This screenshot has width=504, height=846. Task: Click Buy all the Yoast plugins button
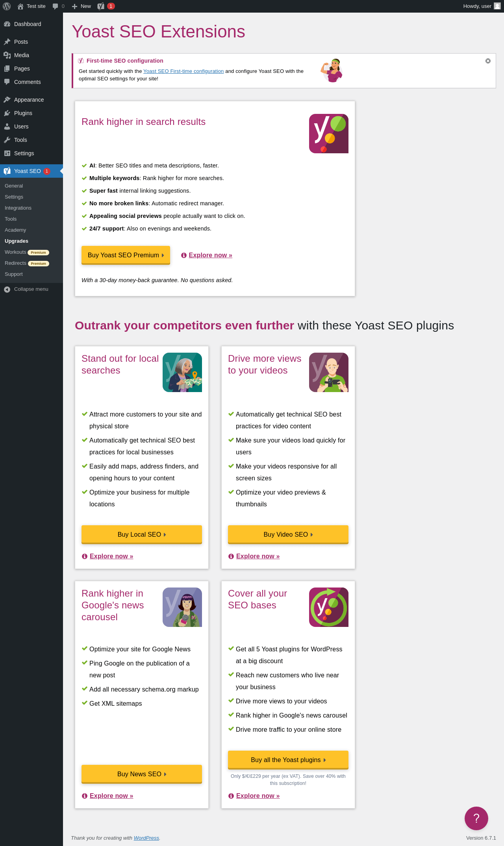(x=288, y=760)
